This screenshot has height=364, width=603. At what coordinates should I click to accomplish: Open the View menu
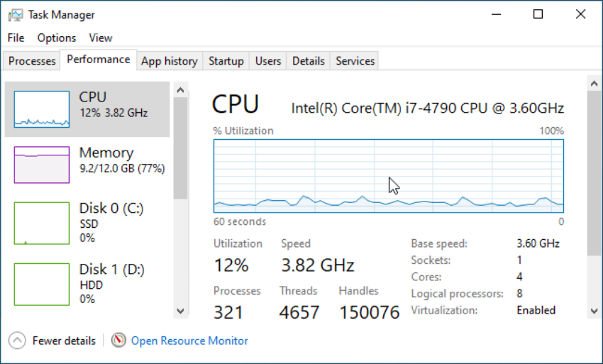(100, 38)
